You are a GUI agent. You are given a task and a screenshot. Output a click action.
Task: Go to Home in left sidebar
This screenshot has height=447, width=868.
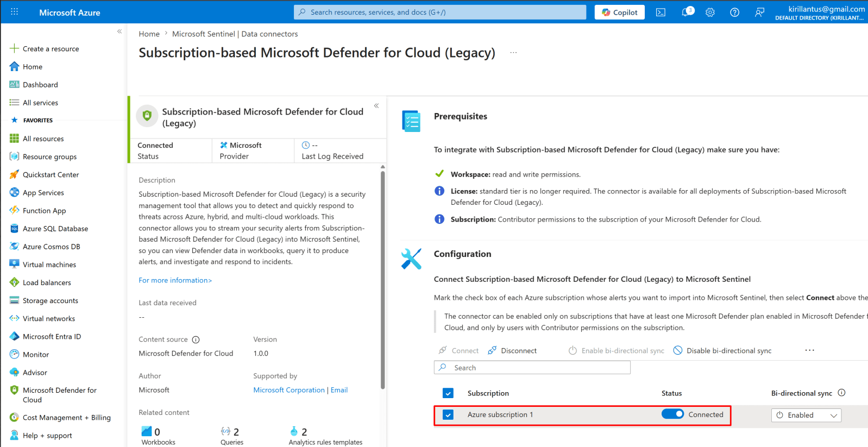pos(33,67)
